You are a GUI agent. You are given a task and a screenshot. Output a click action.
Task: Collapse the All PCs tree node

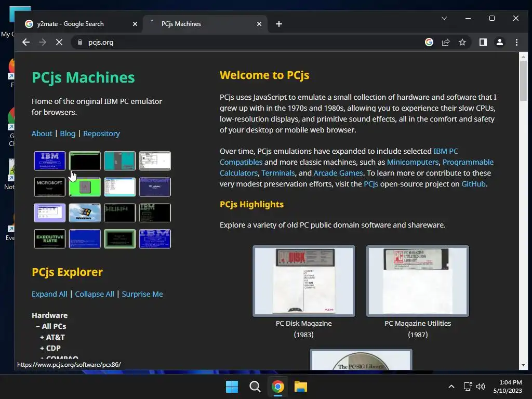tap(51, 326)
